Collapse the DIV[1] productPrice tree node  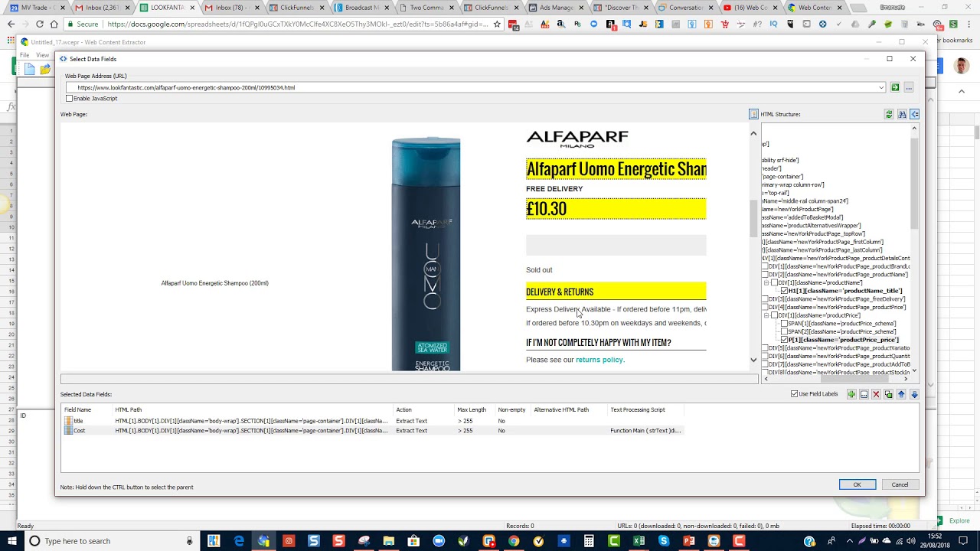click(766, 315)
